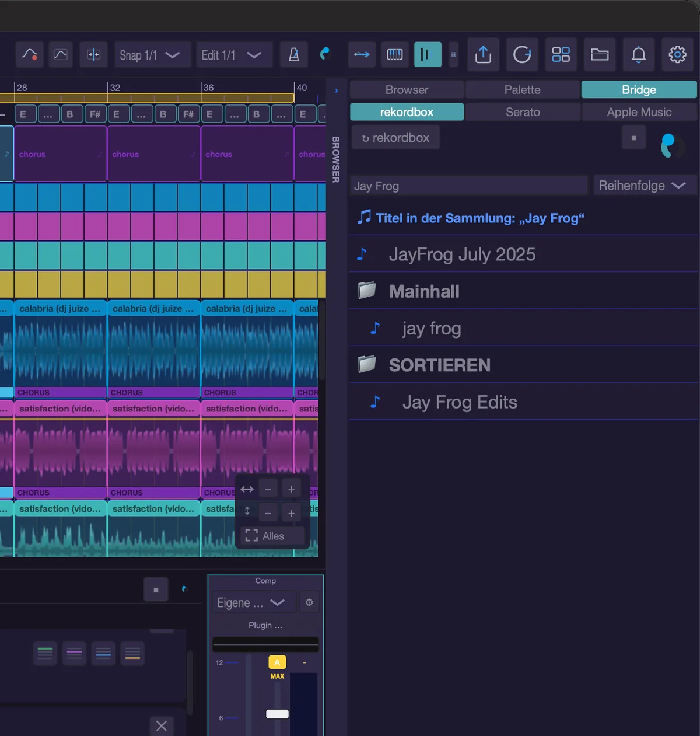Click the horizontal zoom in plus button
700x736 pixels.
291,489
